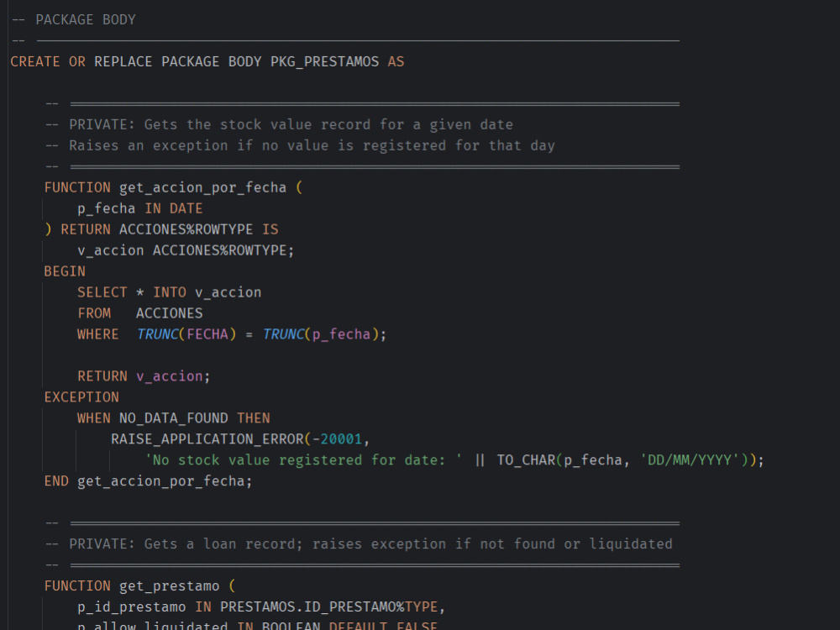Screen dimensions: 840x630
Task: Click the comment 'Raises an exception if no value is registered'
Action: tap(257, 145)
